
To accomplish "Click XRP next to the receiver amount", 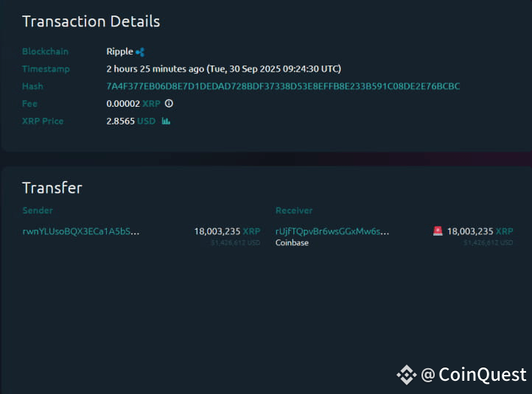I will [504, 231].
